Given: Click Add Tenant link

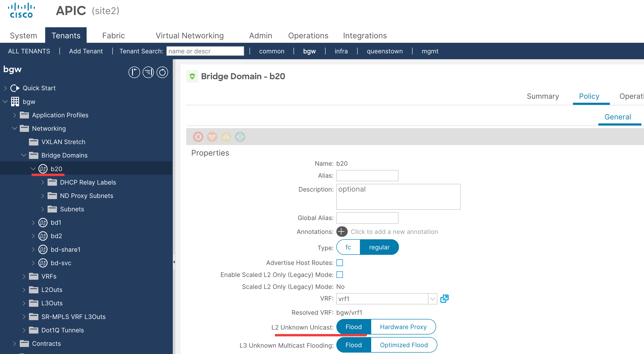Looking at the screenshot, I should click(x=86, y=51).
